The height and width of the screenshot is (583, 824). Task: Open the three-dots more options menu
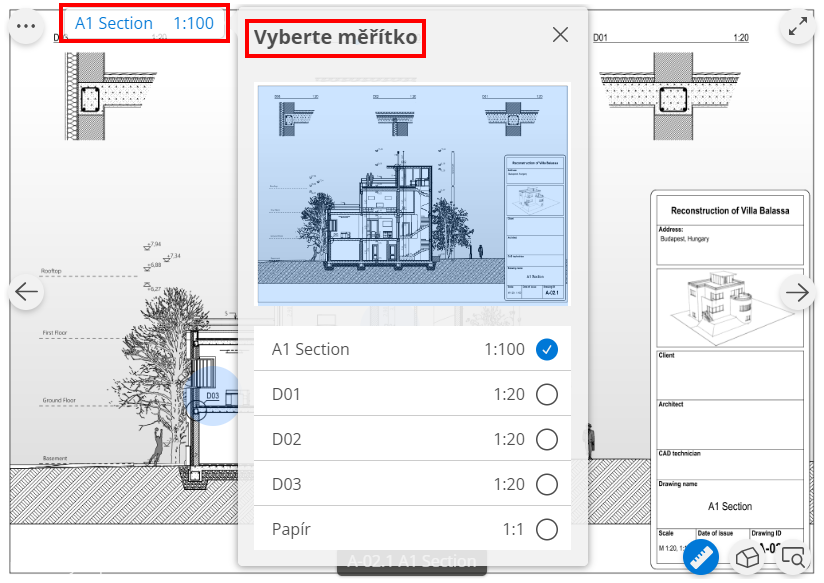[26, 26]
